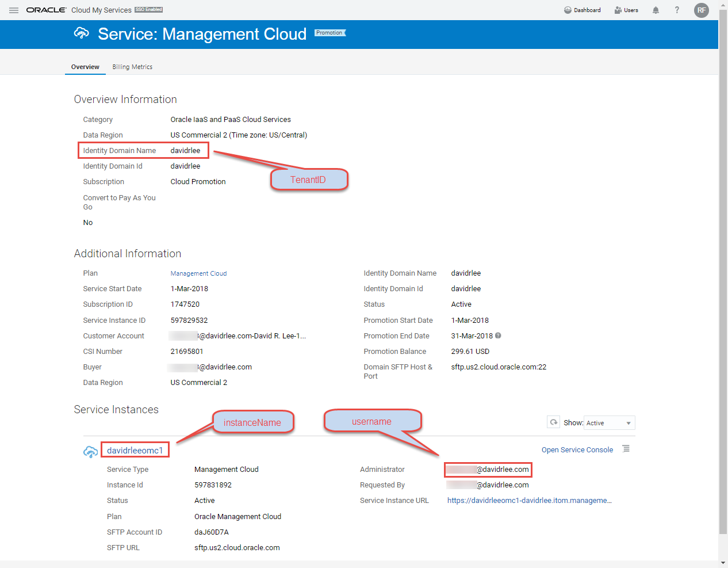Open the Dashboard link in header
This screenshot has width=728, height=568.
point(583,10)
